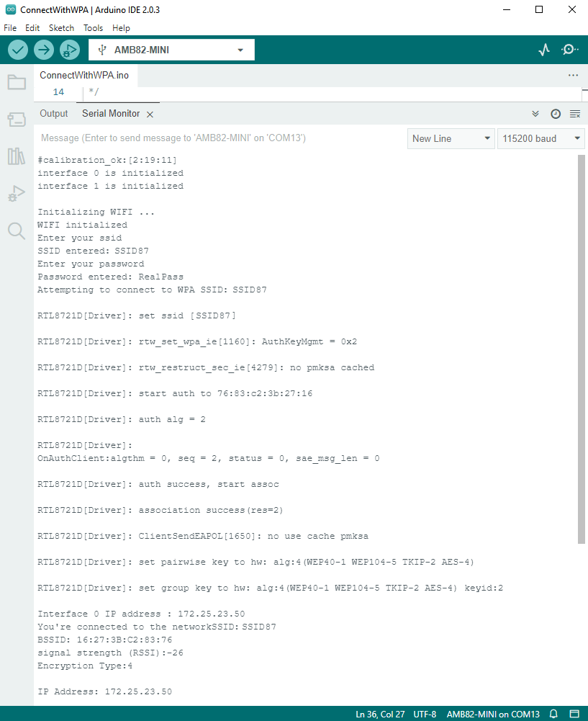588x721 pixels.
Task: Clear the serial monitor output
Action: [575, 114]
